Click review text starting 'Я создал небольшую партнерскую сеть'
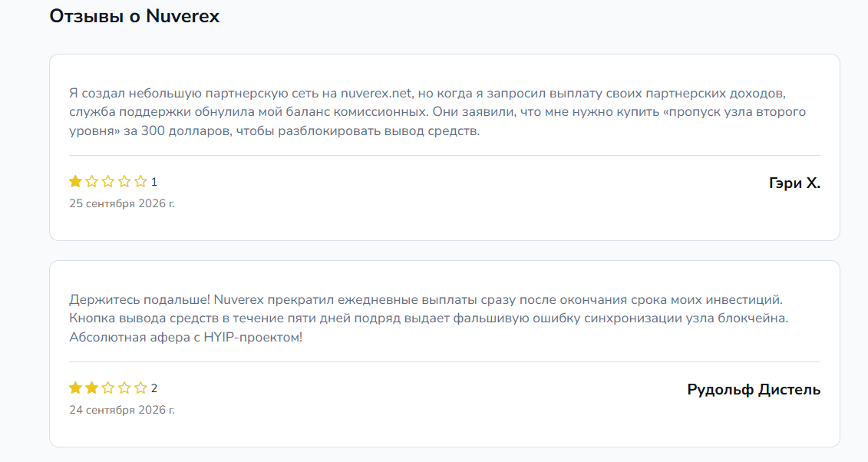The image size is (868, 462). point(437,112)
